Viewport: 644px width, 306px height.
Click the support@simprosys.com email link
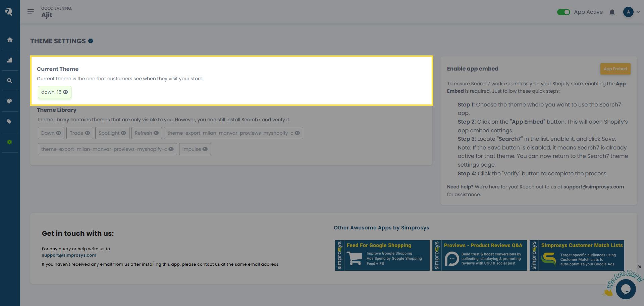point(69,255)
